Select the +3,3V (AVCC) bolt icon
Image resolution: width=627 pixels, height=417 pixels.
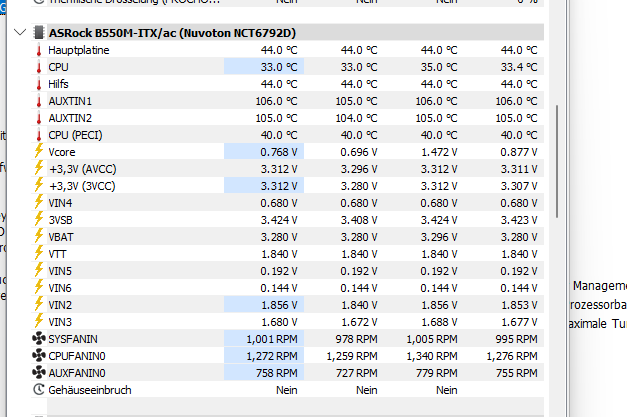[x=39, y=168]
